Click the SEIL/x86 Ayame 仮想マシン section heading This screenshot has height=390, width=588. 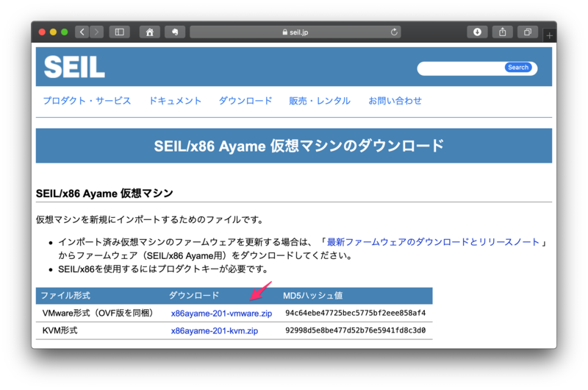point(104,194)
